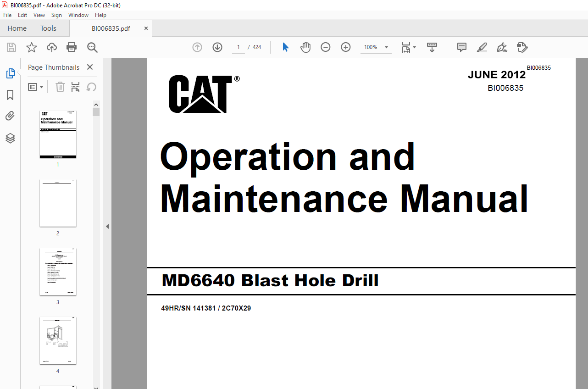The height and width of the screenshot is (389, 588).
Task: Upload file to cloud icon
Action: [52, 47]
